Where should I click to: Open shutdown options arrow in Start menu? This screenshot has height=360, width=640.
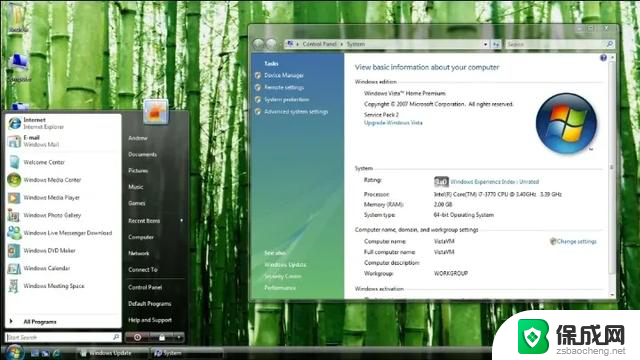pyautogui.click(x=179, y=337)
